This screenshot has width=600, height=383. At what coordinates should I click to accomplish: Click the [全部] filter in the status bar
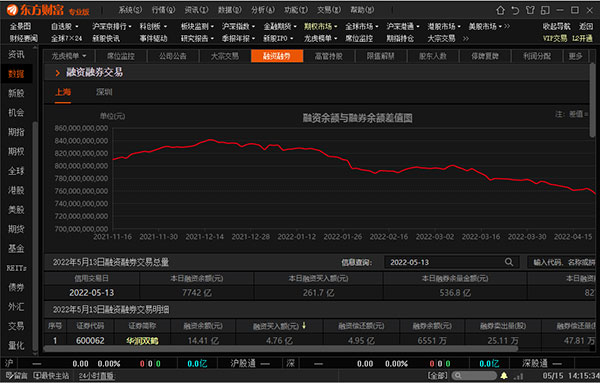tap(437, 376)
